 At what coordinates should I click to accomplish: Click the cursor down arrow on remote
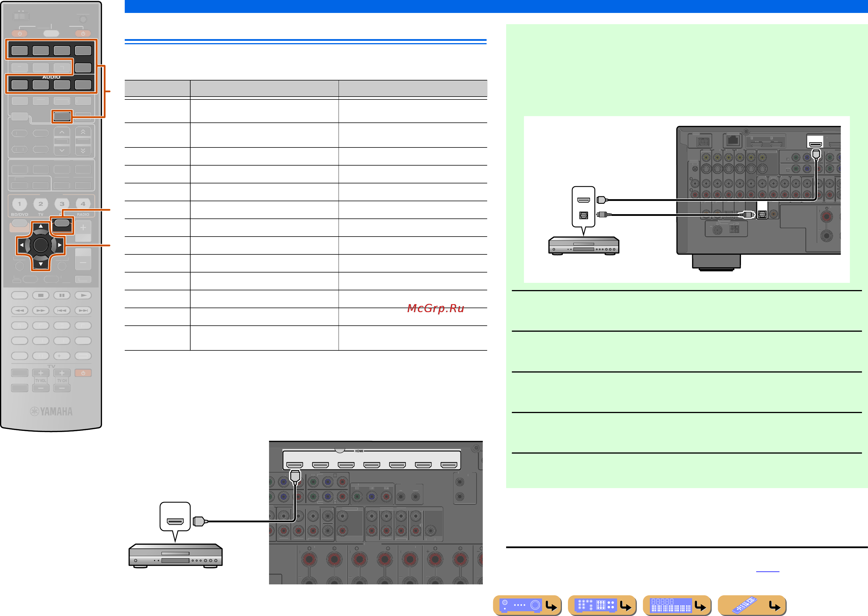[x=41, y=264]
